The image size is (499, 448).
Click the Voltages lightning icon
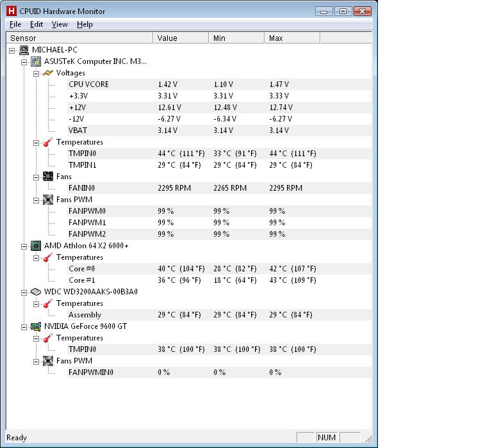tap(48, 73)
